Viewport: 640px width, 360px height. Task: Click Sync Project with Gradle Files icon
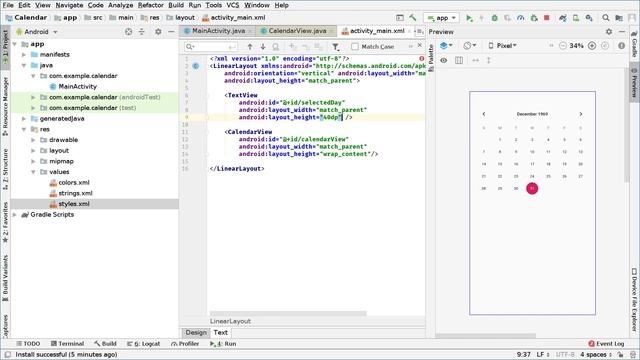coord(563,18)
